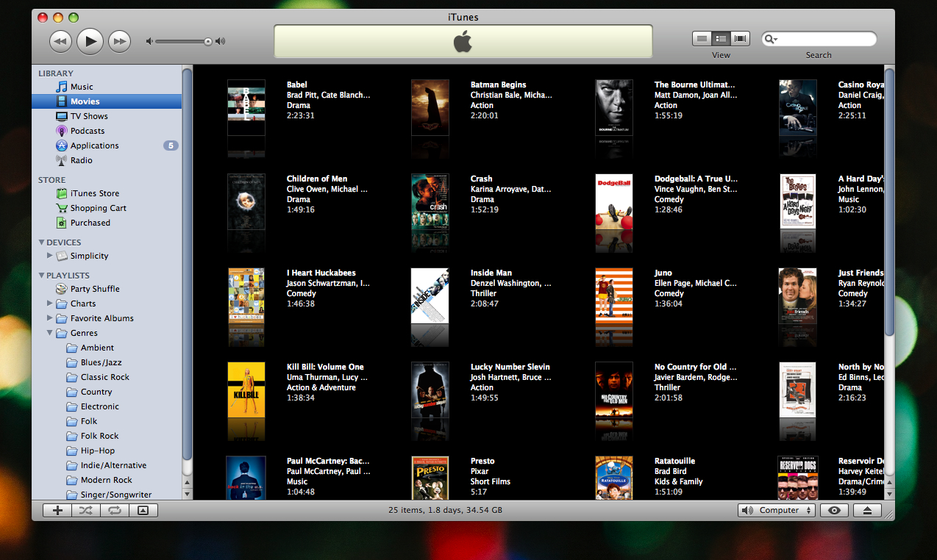Collapse the PLAYLISTS section
This screenshot has width=937, height=560.
click(41, 276)
